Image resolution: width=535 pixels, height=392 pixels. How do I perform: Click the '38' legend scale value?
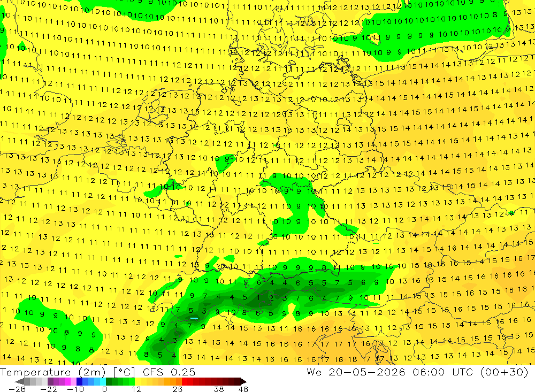point(219,389)
